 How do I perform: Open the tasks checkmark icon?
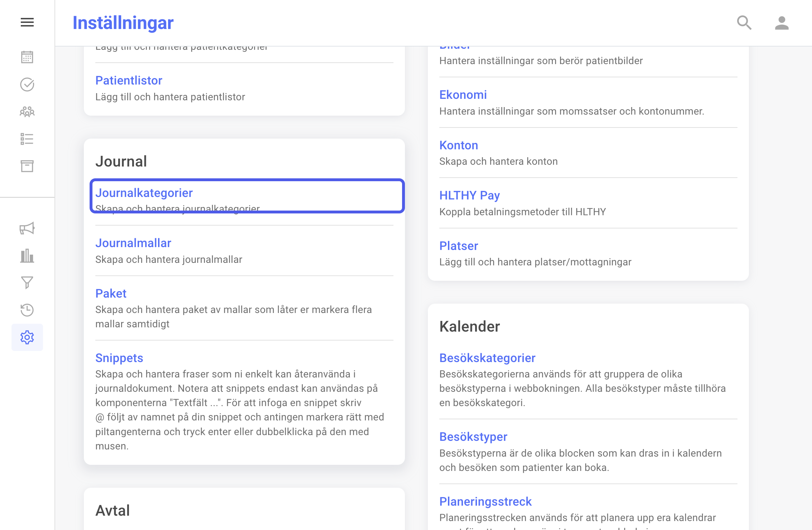point(27,85)
